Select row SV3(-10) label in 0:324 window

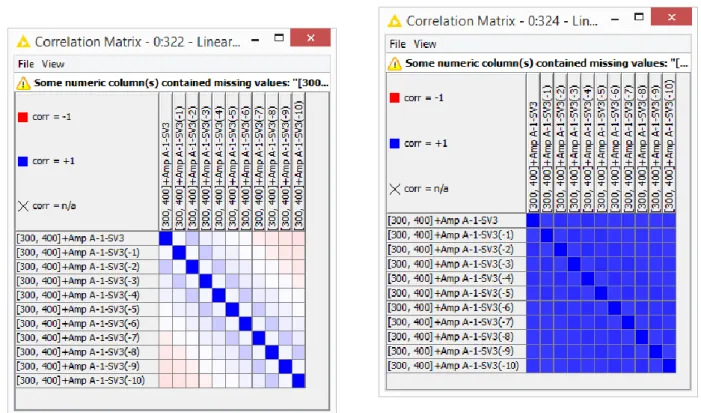coord(456,366)
